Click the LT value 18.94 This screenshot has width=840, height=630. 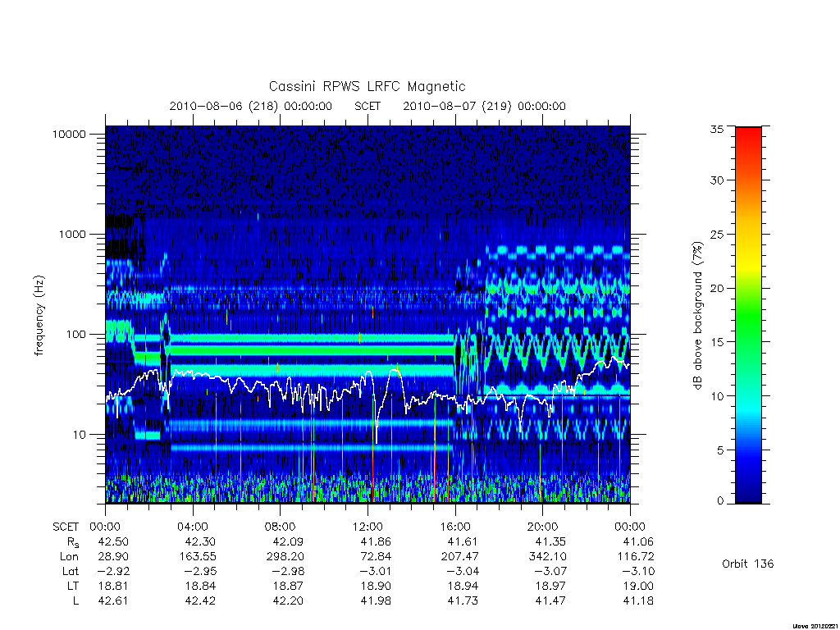click(463, 586)
